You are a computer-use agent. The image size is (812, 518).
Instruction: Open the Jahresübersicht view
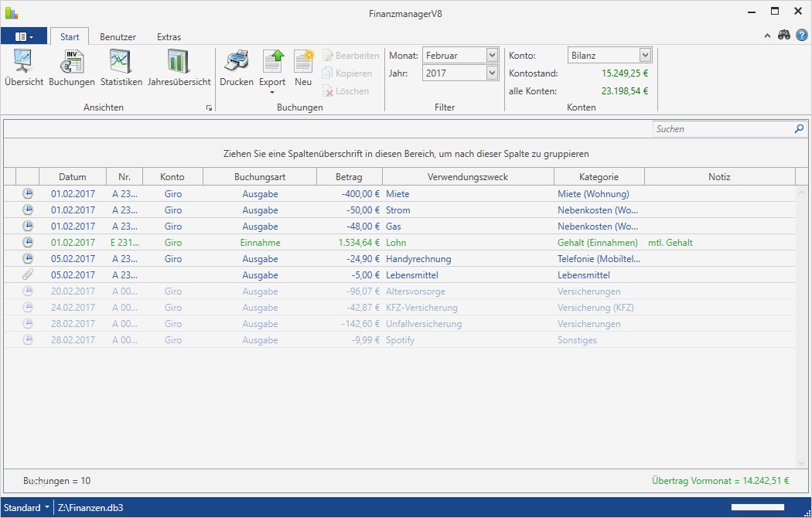[x=179, y=68]
